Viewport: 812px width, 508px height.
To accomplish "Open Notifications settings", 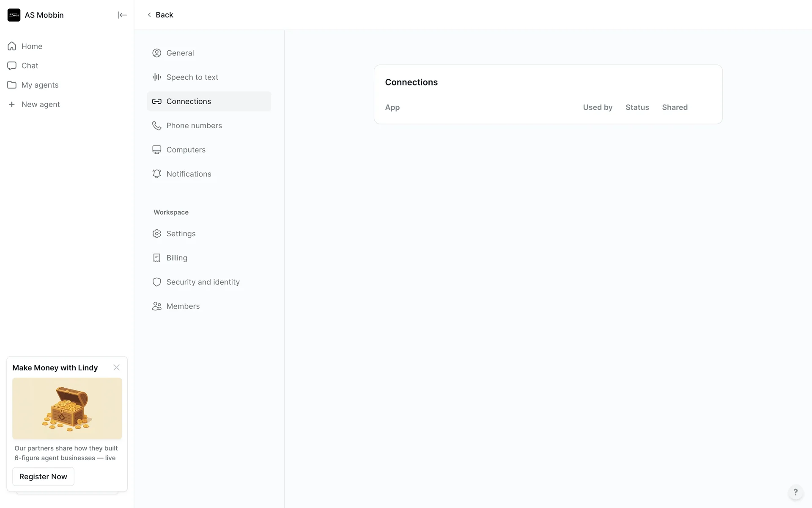I will point(189,174).
